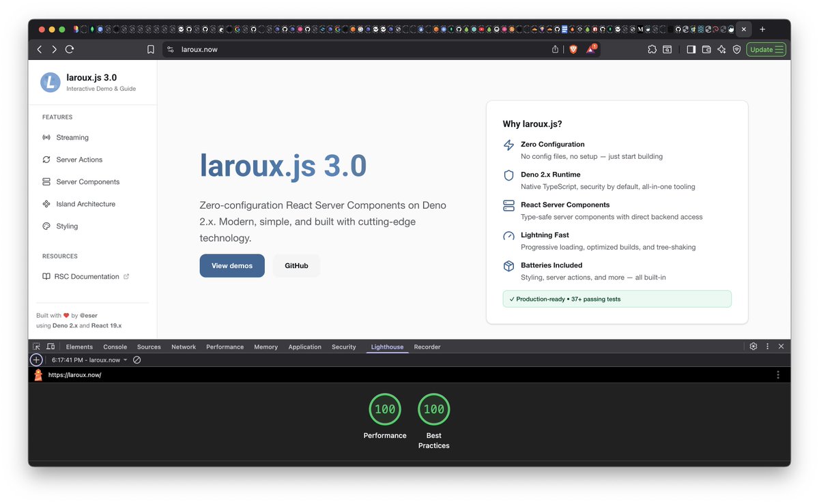Open Leo AI sparkle icon
The height and width of the screenshot is (504, 819).
pos(721,49)
